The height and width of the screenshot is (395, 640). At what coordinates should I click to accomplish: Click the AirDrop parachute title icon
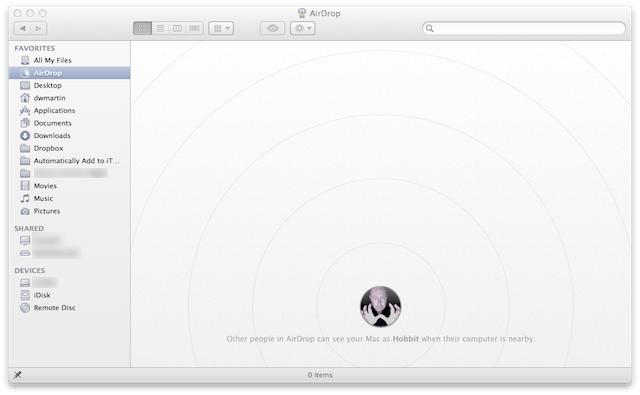[x=302, y=13]
